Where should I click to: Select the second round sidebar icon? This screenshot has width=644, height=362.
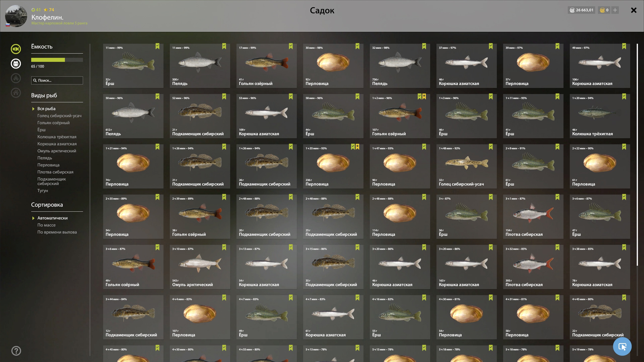(x=16, y=64)
